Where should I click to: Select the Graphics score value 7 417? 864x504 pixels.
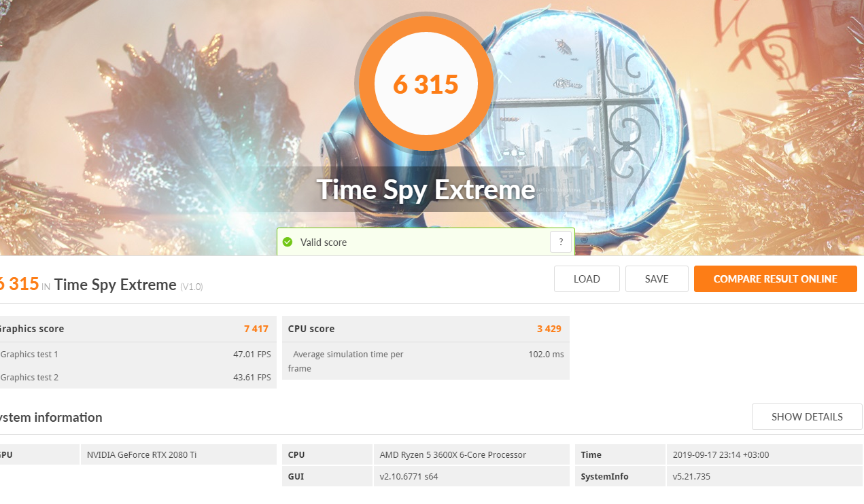coord(256,329)
